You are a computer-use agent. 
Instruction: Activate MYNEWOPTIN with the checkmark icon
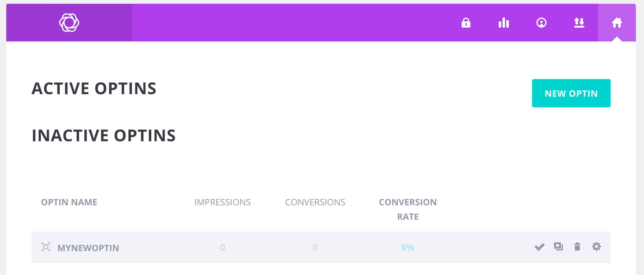539,247
